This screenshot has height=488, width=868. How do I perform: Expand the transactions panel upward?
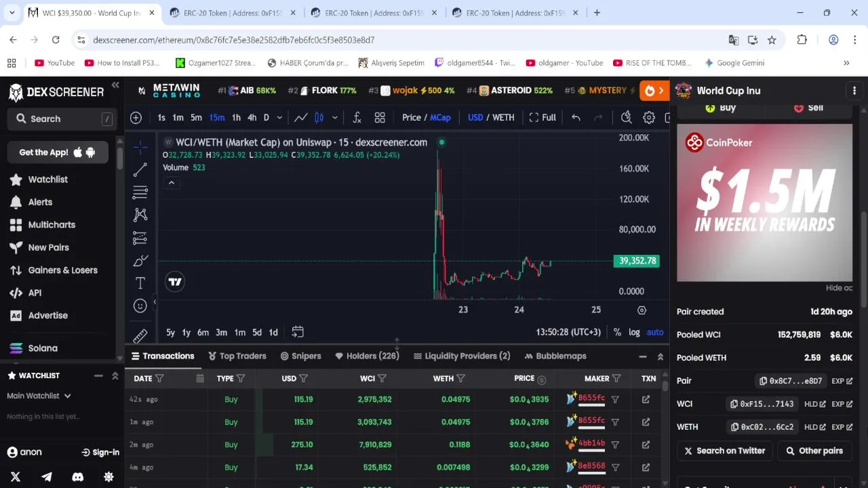pyautogui.click(x=660, y=357)
